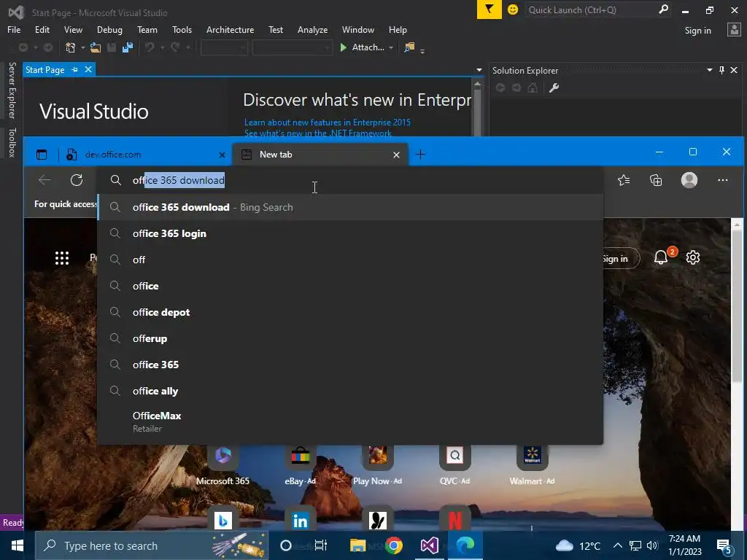The image size is (747, 560).
Task: Click the Edge profile avatar icon
Action: (x=689, y=180)
